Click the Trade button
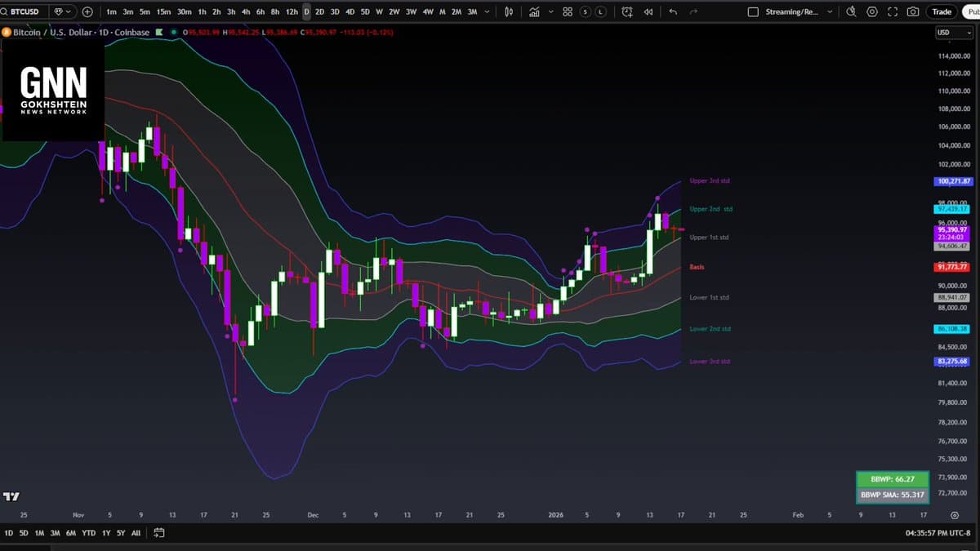The width and height of the screenshot is (980, 551). [942, 12]
